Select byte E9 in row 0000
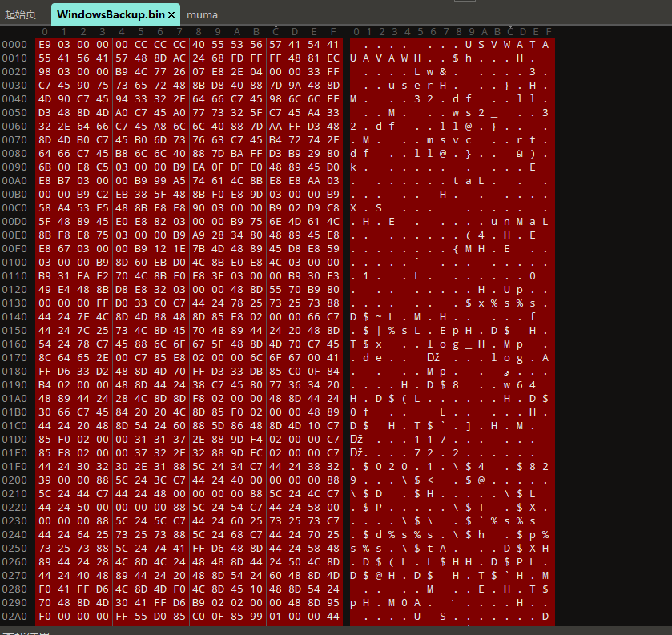 pyautogui.click(x=45, y=45)
